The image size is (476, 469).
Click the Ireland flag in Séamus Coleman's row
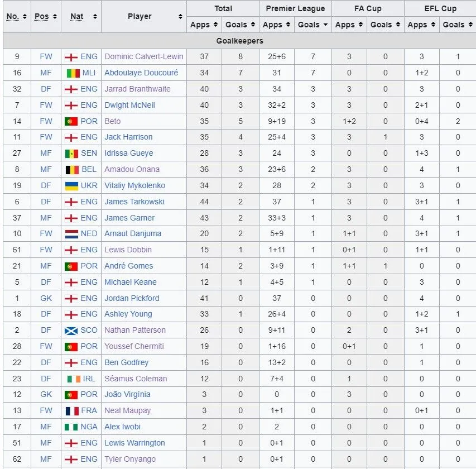(x=73, y=379)
